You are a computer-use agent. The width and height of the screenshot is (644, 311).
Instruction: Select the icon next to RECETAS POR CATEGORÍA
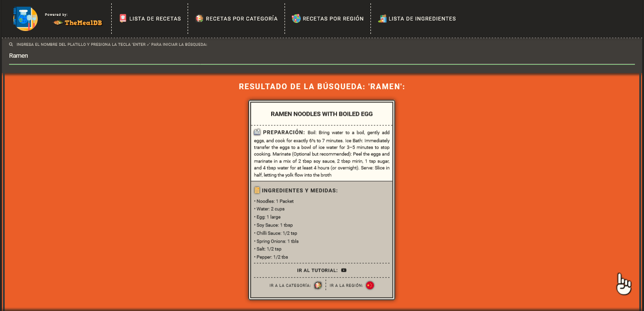(x=199, y=19)
